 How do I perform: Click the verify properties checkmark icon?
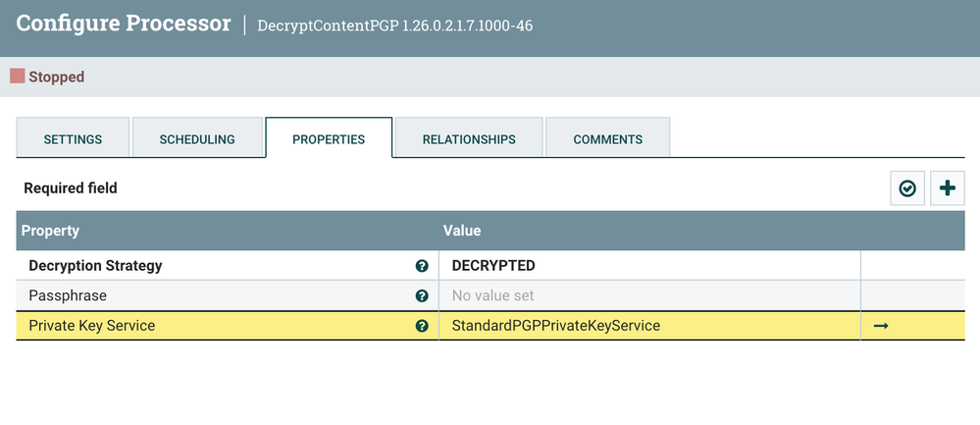pos(906,188)
